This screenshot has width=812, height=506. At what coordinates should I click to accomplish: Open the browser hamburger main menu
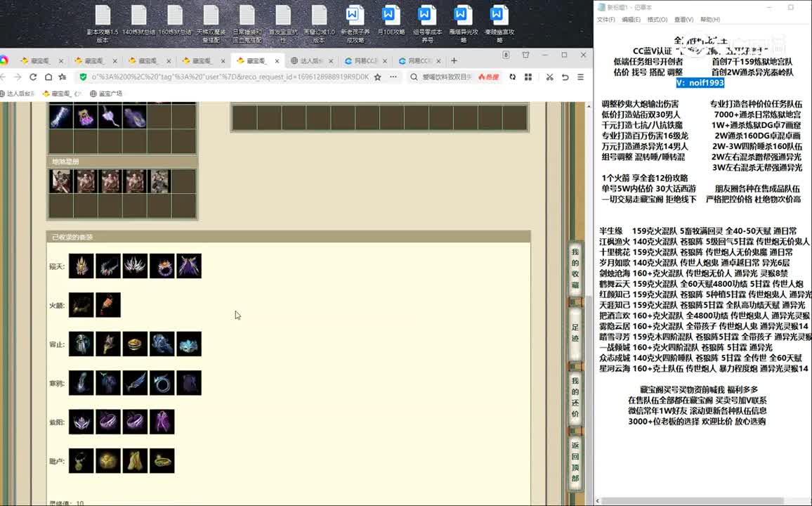[580, 77]
